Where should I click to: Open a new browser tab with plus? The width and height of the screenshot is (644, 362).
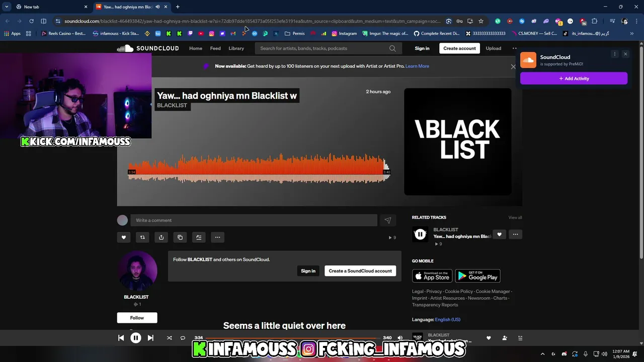[x=178, y=7]
